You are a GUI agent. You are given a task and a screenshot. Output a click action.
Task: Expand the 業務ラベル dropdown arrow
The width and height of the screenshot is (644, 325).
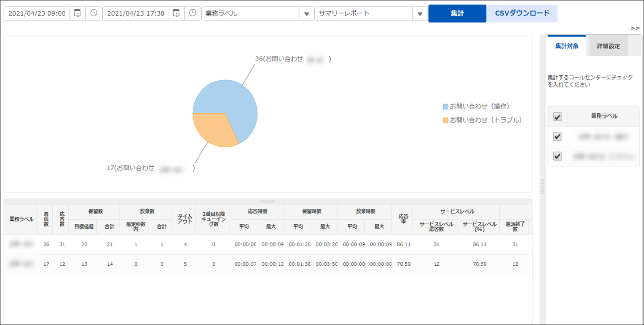[306, 14]
